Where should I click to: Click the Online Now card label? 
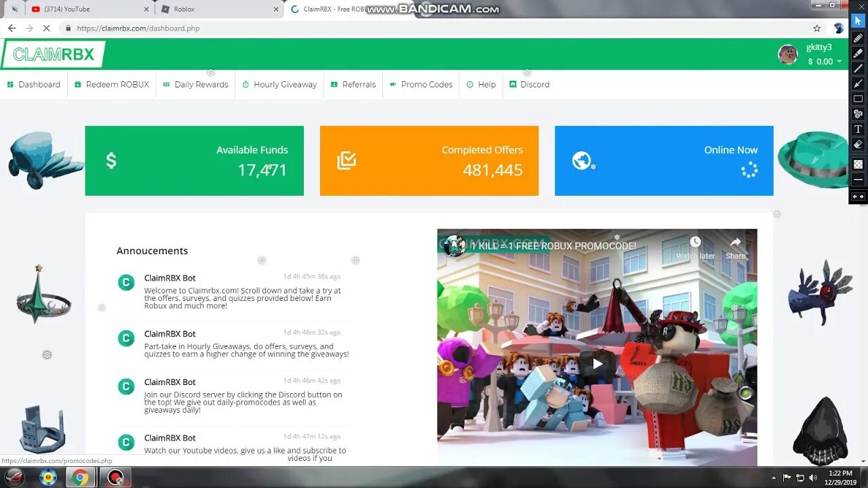731,150
